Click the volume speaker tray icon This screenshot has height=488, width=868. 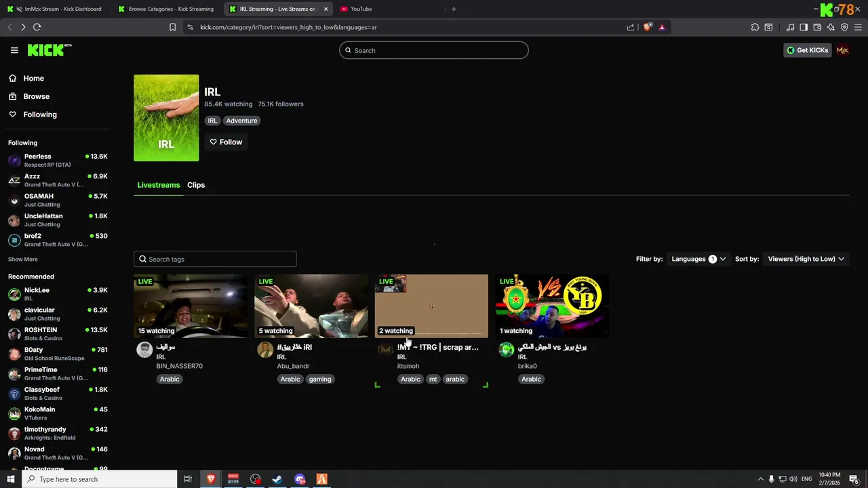click(793, 479)
